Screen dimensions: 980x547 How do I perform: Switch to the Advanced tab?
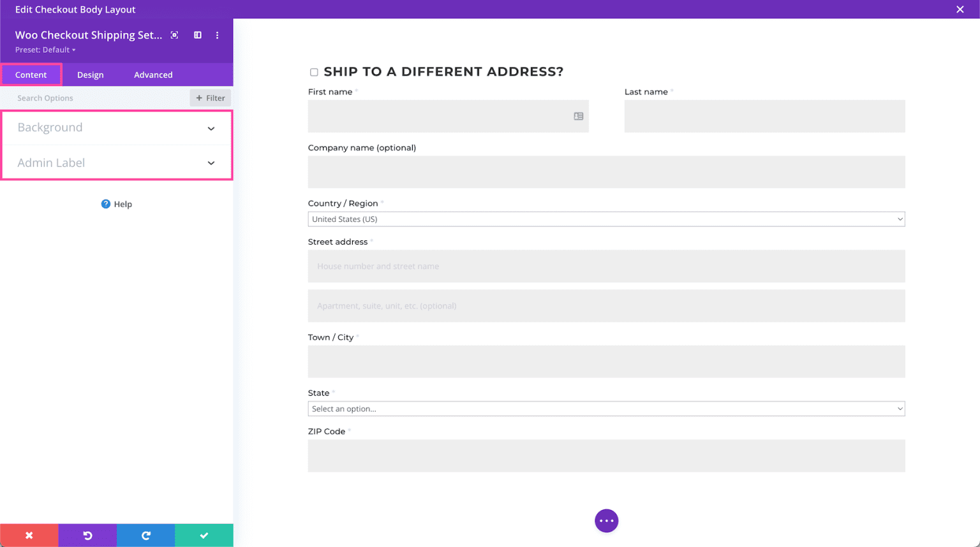(153, 75)
